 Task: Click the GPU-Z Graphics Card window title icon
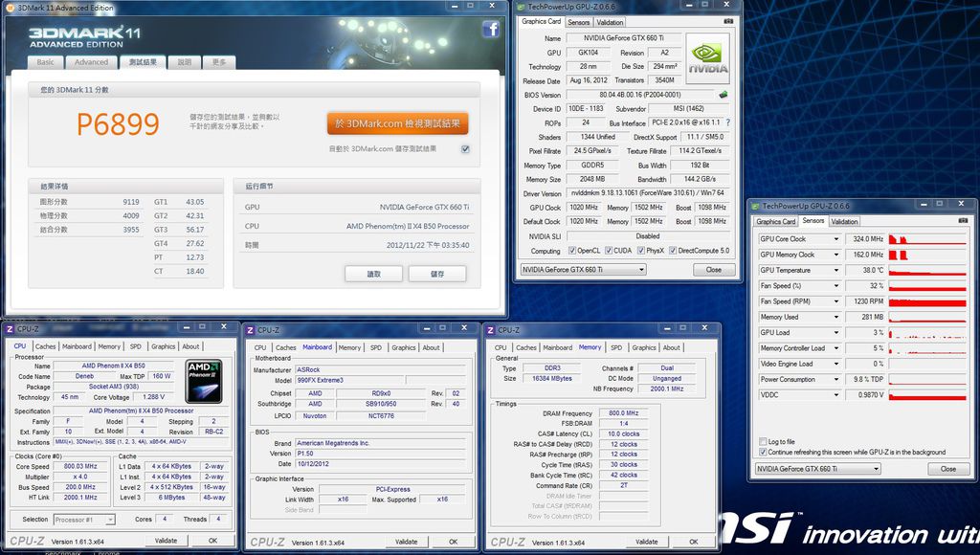pyautogui.click(x=521, y=7)
